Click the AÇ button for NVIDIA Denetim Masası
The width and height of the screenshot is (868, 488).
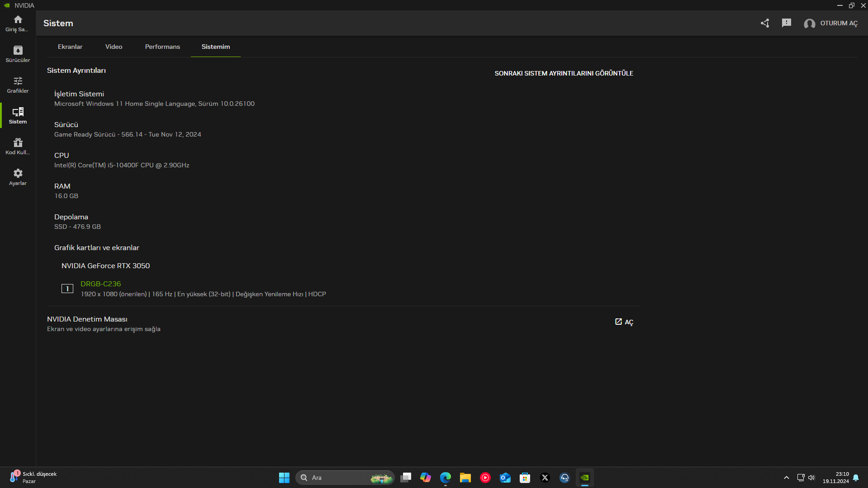624,322
